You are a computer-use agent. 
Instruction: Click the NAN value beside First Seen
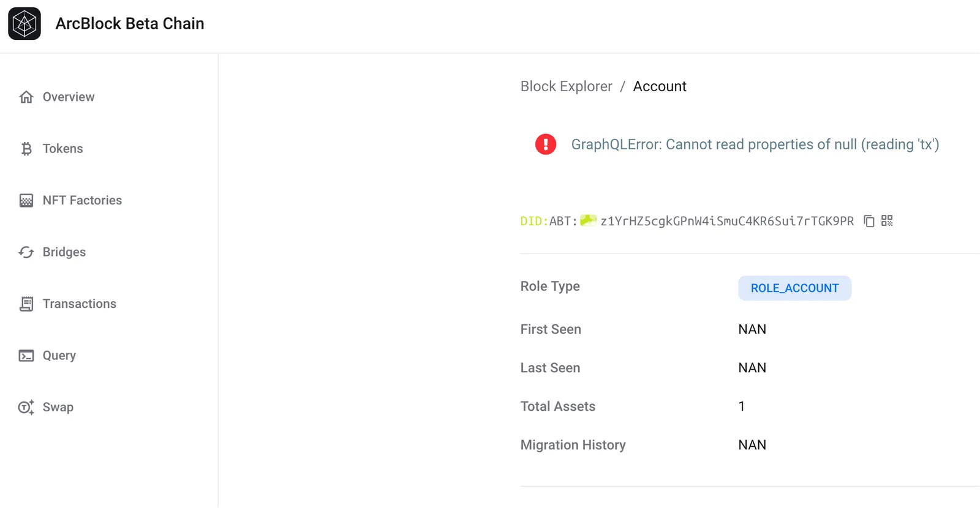[752, 329]
